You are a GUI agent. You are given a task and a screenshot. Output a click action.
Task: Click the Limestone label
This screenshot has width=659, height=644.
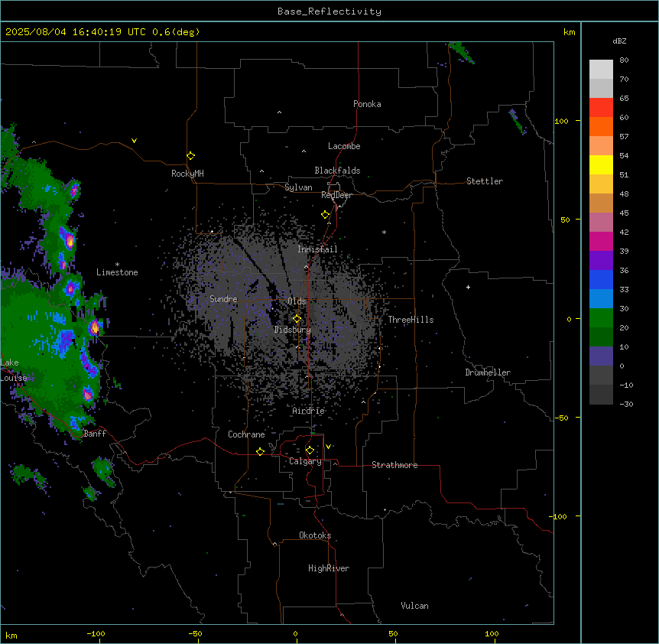[117, 272]
